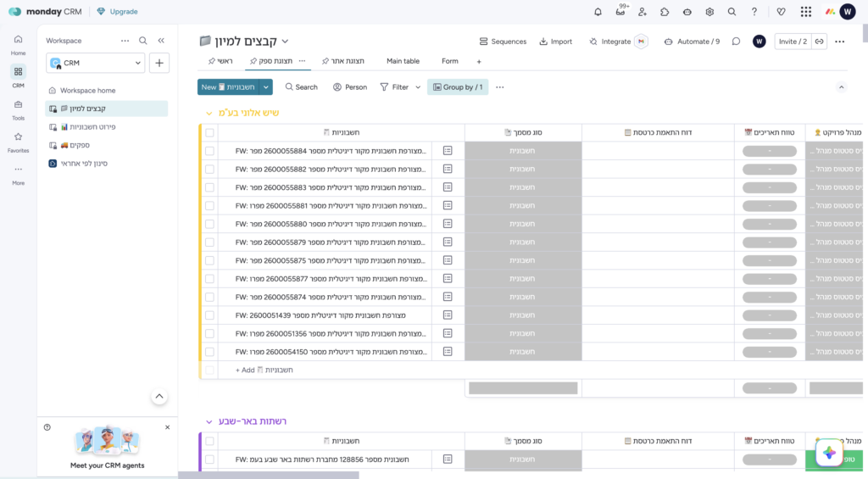Select all rows in the שיש אלוני group
Image resolution: width=868 pixels, height=479 pixels.
click(210, 132)
